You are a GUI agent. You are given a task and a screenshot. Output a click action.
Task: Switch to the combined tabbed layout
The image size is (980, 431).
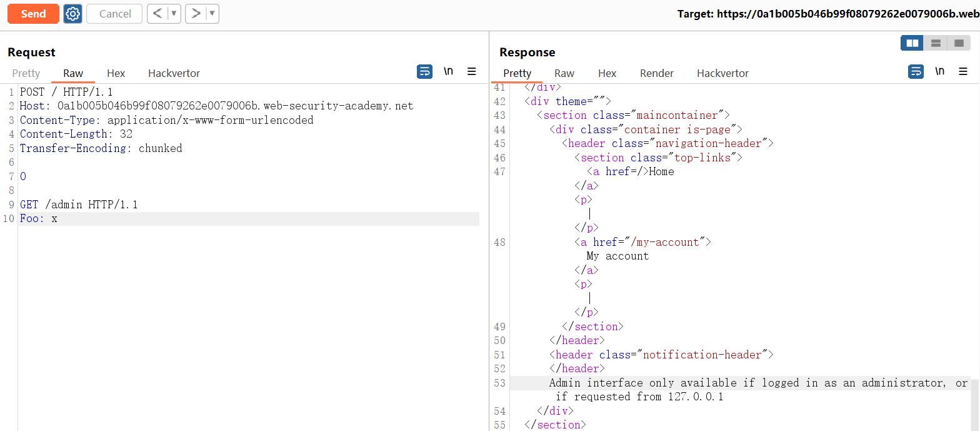(x=959, y=43)
